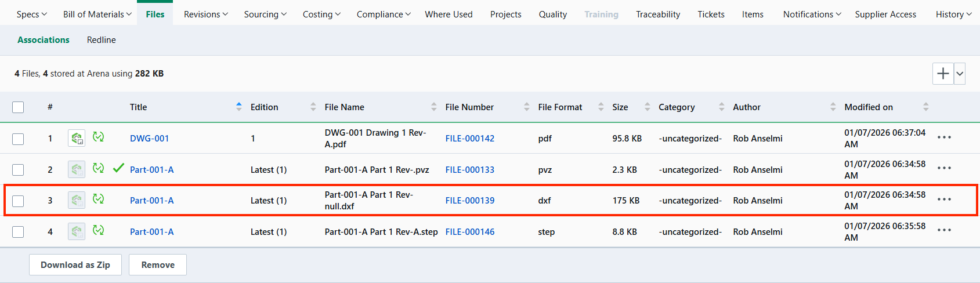Open the Quality tab
The height and width of the screenshot is (283, 980).
pyautogui.click(x=552, y=14)
